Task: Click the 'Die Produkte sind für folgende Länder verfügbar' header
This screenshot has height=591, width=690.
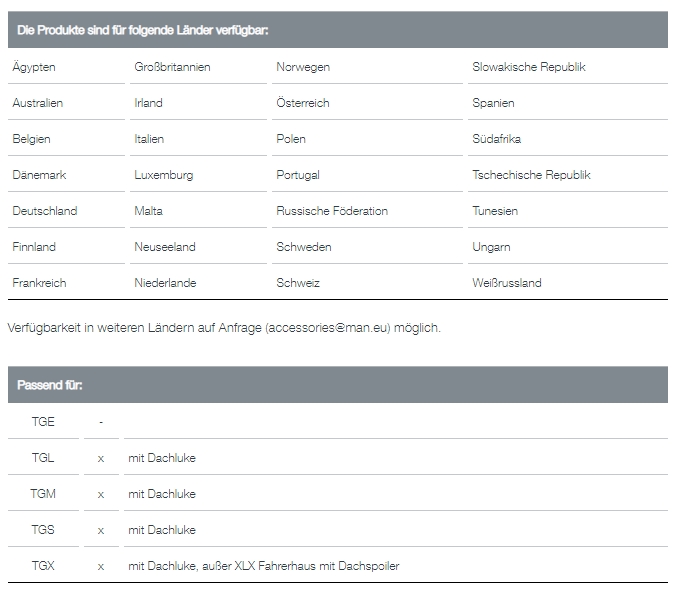Action: pos(141,30)
